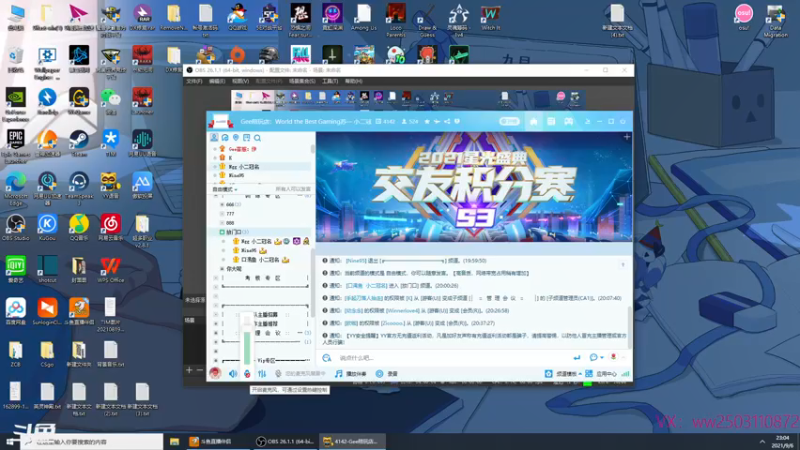Screen dimensions: 800x450
Task: Open the 场景集合(S) menu in OBS
Action: pos(302,81)
